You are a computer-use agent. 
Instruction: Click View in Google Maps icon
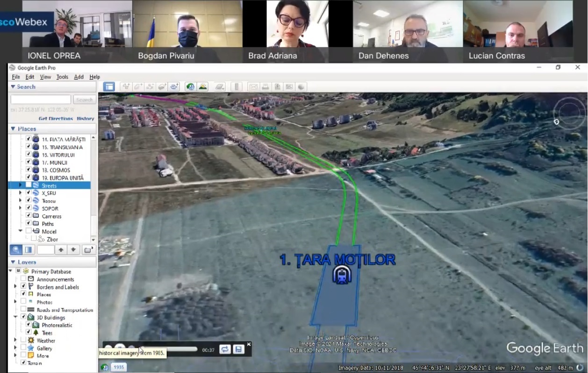[289, 87]
